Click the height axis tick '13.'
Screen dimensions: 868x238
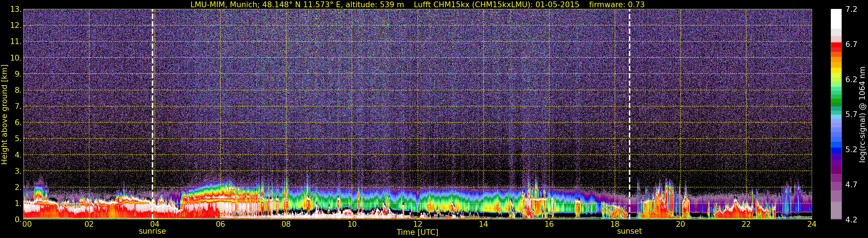coord(16,9)
